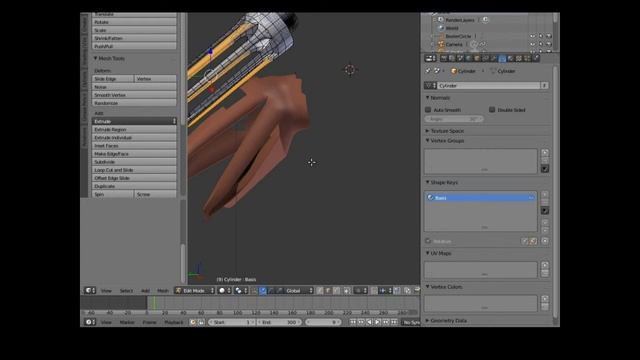Screen dimensions: 640x360
Task: Open the Edit Mode selector dropdown
Action: pyautogui.click(x=194, y=291)
